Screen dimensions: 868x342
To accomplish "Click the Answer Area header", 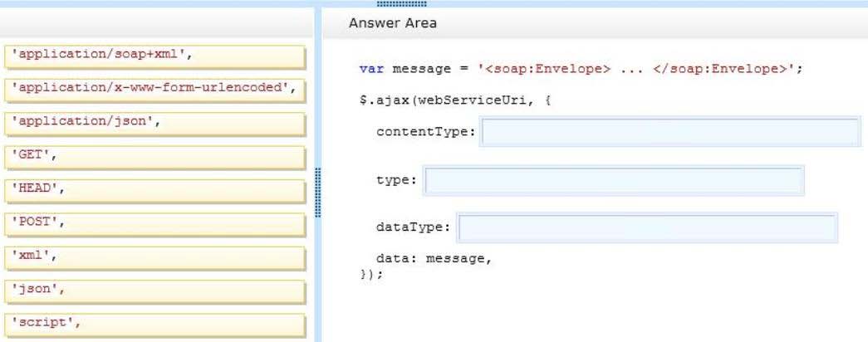I will 393,23.
